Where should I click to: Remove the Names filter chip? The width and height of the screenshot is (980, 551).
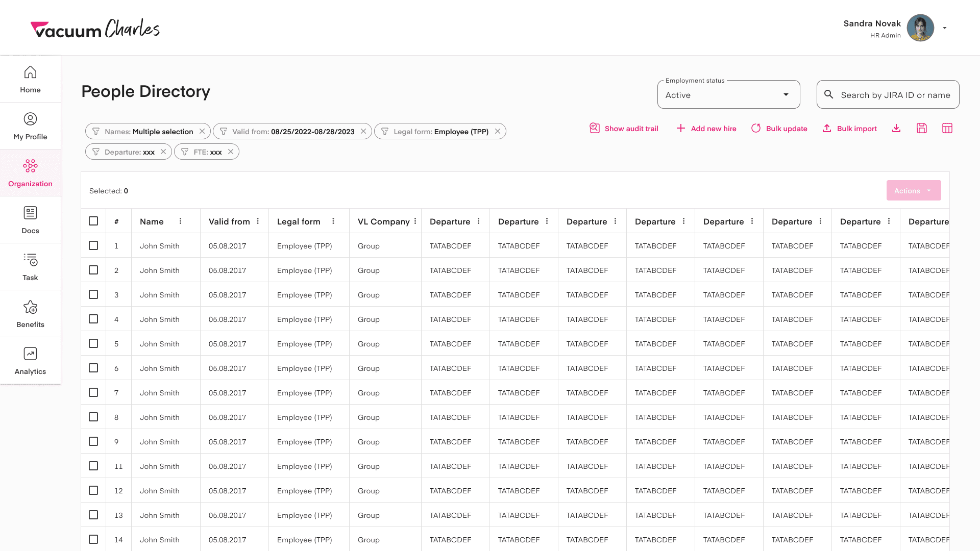tap(202, 131)
